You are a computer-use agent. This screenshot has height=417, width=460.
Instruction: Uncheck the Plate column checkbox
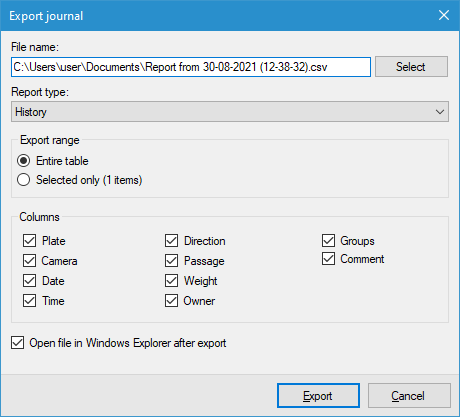click(30, 240)
